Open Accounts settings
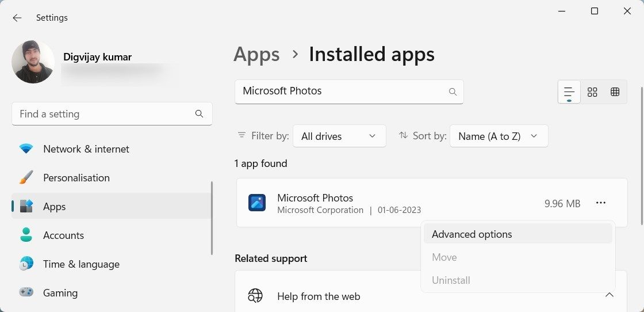Screen dimensions: 644x312 coord(63,235)
